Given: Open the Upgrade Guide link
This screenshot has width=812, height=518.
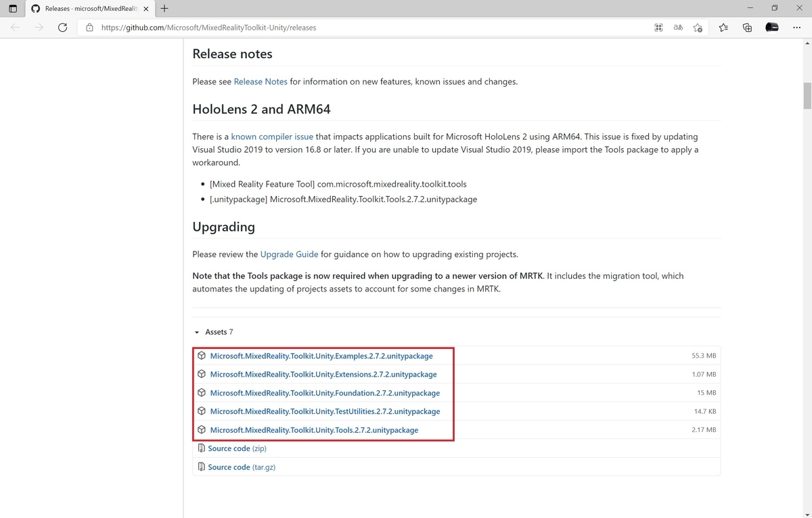Looking at the screenshot, I should [x=289, y=254].
